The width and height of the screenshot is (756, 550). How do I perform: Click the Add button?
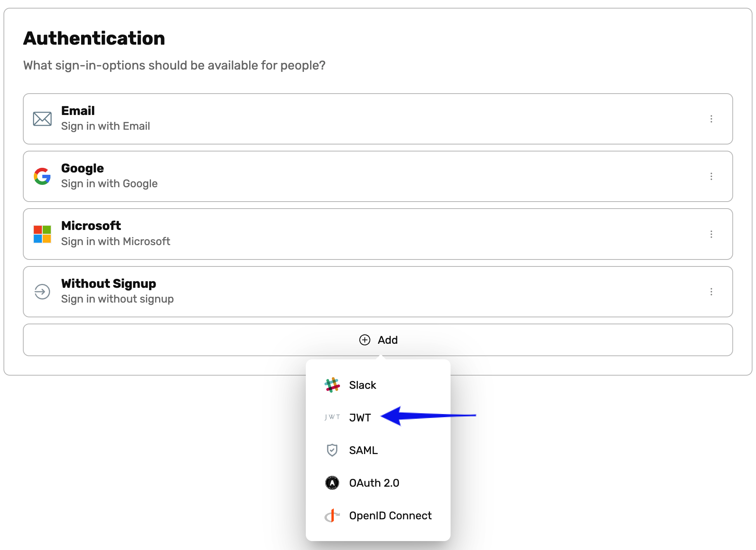click(x=378, y=340)
